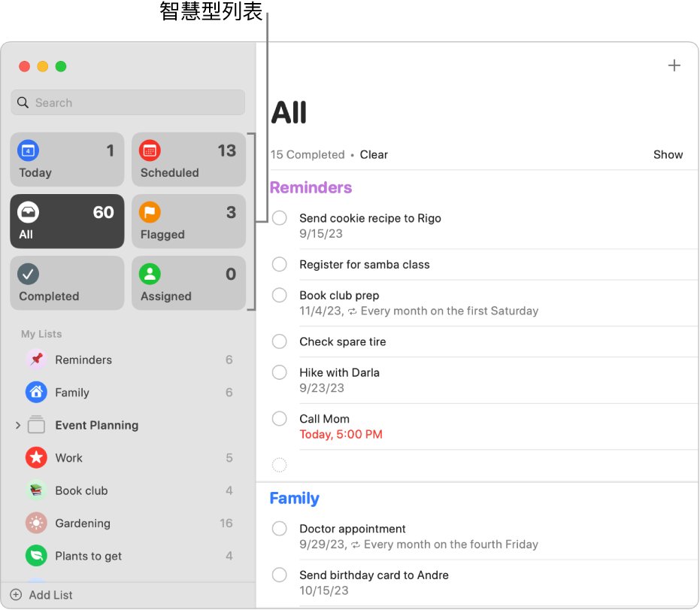Click the plus icon to add reminder
Screen dimensions: 700x610
674,65
